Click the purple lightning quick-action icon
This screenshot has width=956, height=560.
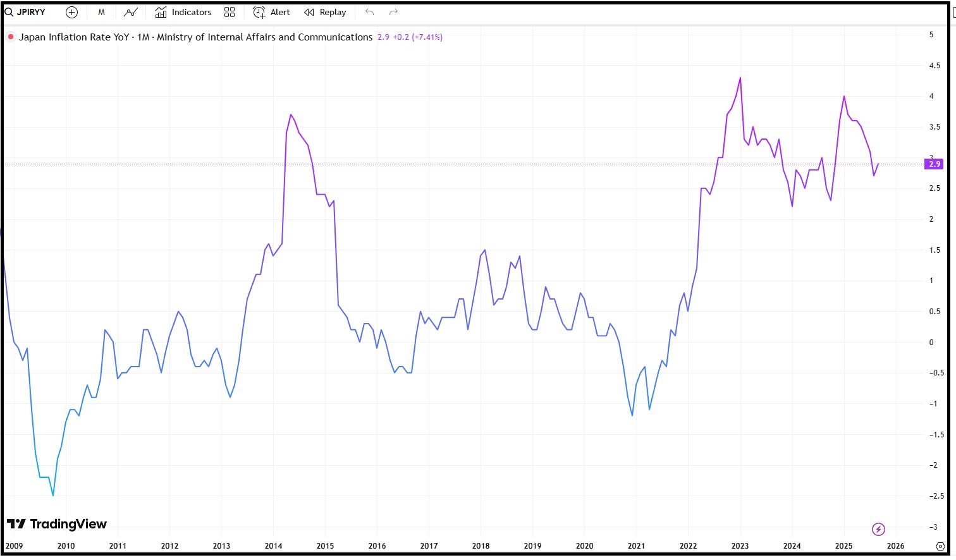[879, 529]
